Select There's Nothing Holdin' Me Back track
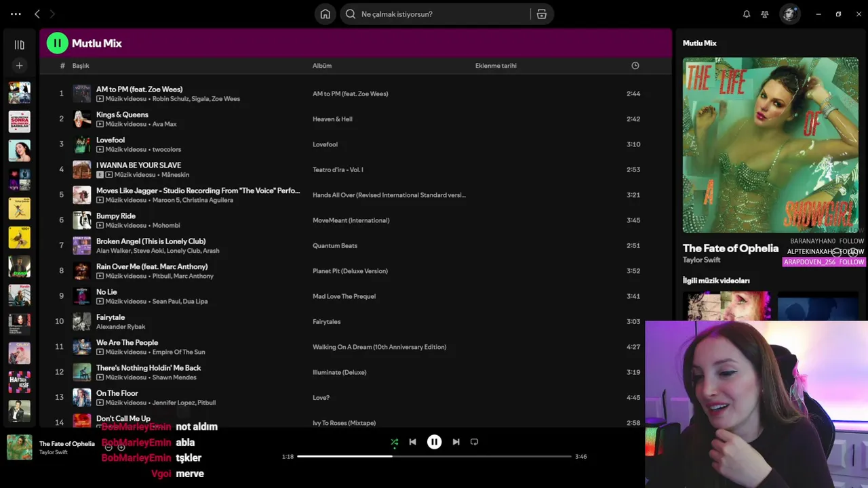Screen dimensions: 868x488 point(149,368)
